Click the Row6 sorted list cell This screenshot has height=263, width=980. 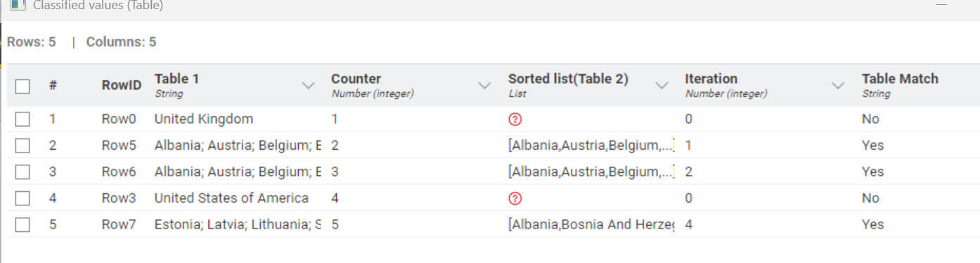pos(591,172)
